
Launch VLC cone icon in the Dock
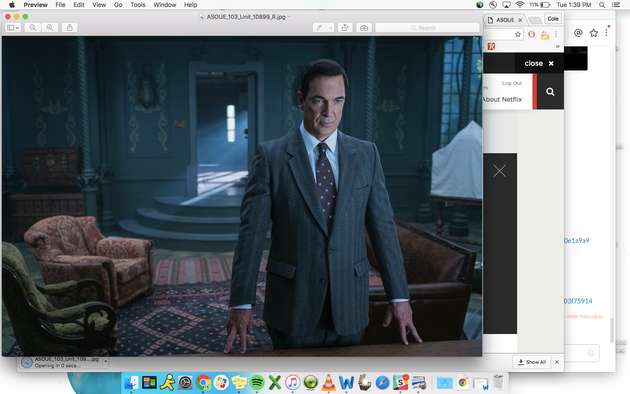pyautogui.click(x=328, y=382)
